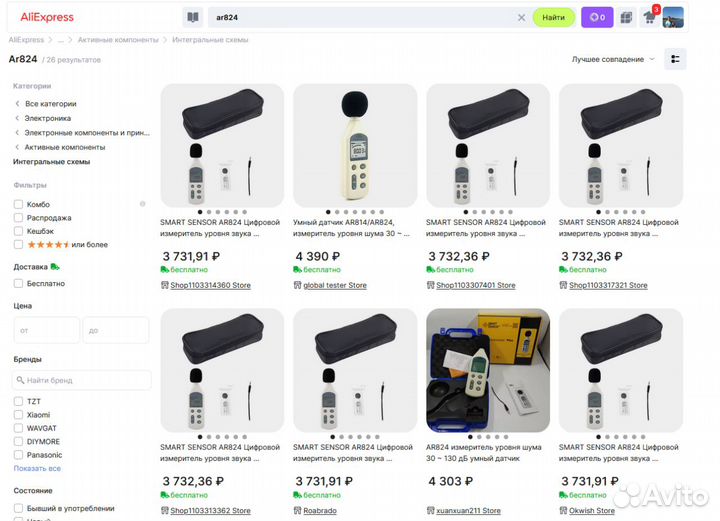Open Умный датчик AR814/AR824 product title
The height and width of the screenshot is (521, 720).
coord(351,228)
